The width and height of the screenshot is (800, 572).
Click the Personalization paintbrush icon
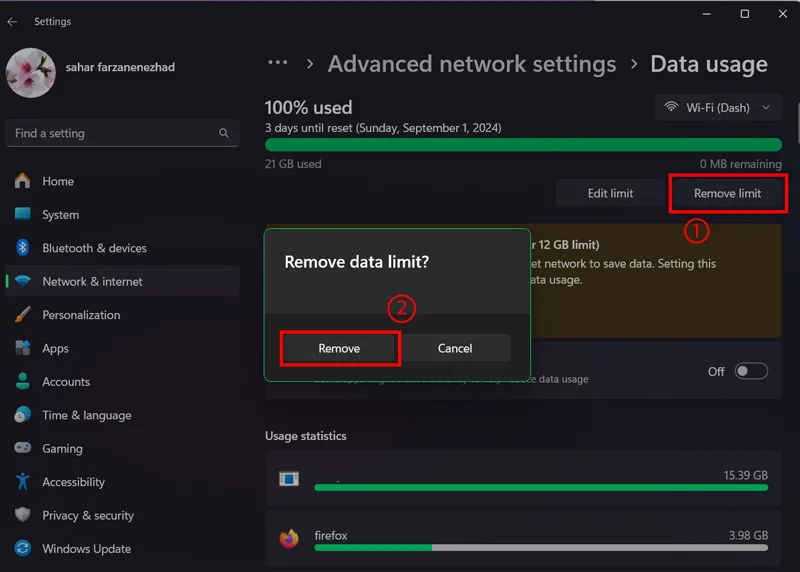(x=22, y=314)
